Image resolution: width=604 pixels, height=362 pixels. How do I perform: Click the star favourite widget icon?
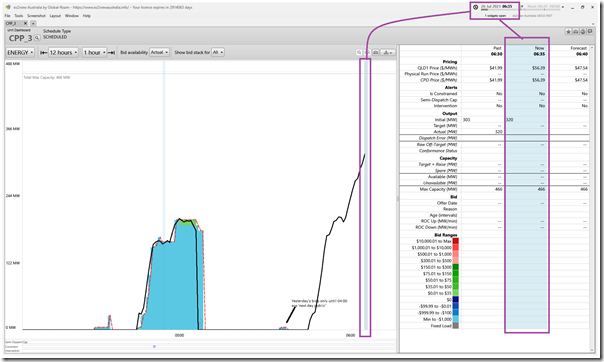(x=568, y=32)
